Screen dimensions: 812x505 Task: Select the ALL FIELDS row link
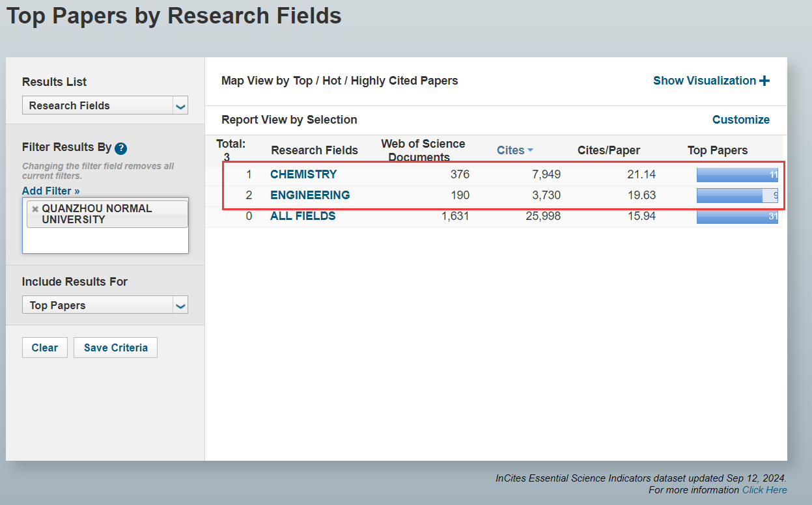click(x=303, y=216)
